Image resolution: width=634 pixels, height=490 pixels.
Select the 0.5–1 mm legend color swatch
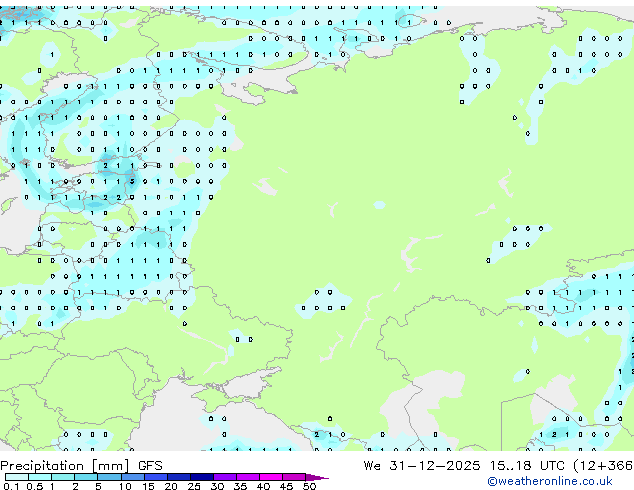(x=40, y=477)
